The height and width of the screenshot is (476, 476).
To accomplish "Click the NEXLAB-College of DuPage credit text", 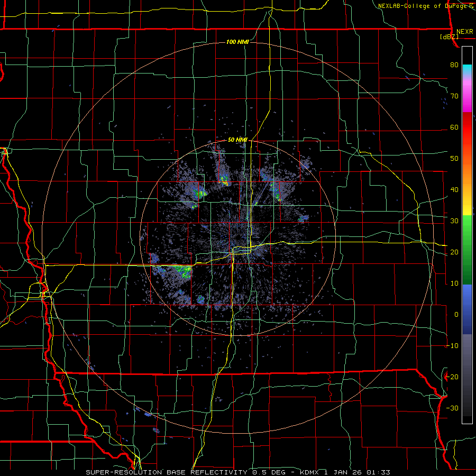I will (423, 6).
